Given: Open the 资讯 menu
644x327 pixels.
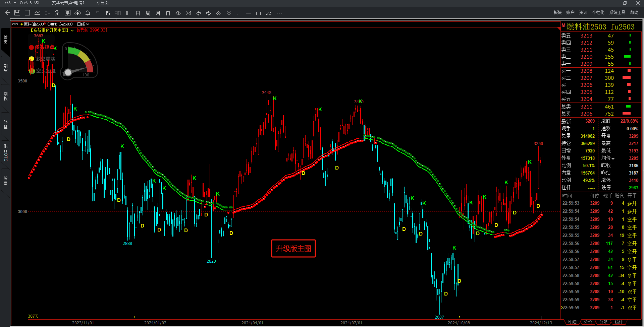Looking at the screenshot, I should click(x=583, y=12).
